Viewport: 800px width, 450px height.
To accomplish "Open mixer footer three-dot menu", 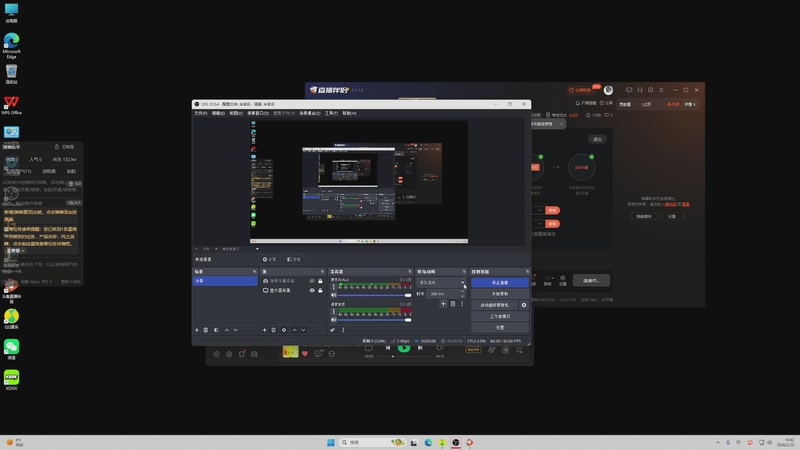I will (343, 330).
